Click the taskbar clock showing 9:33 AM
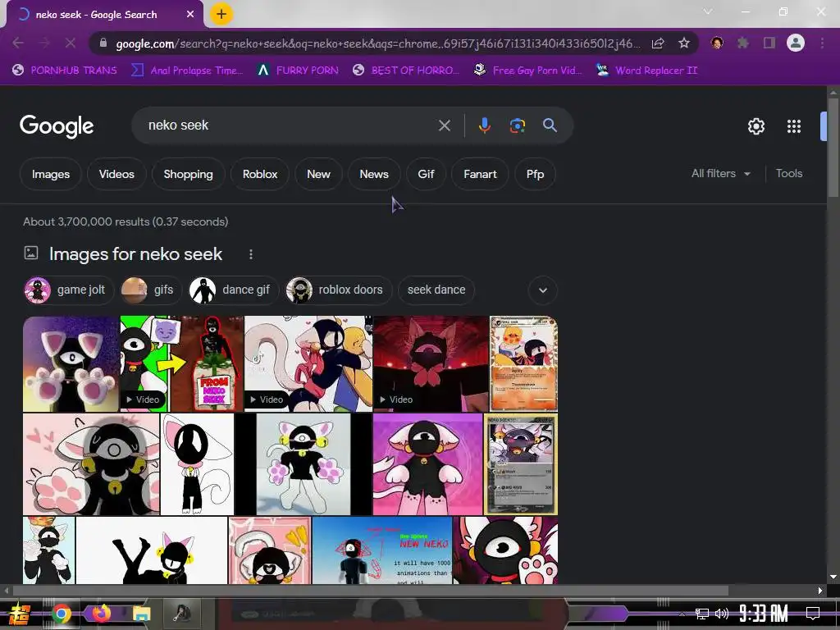840x630 pixels. click(x=764, y=614)
